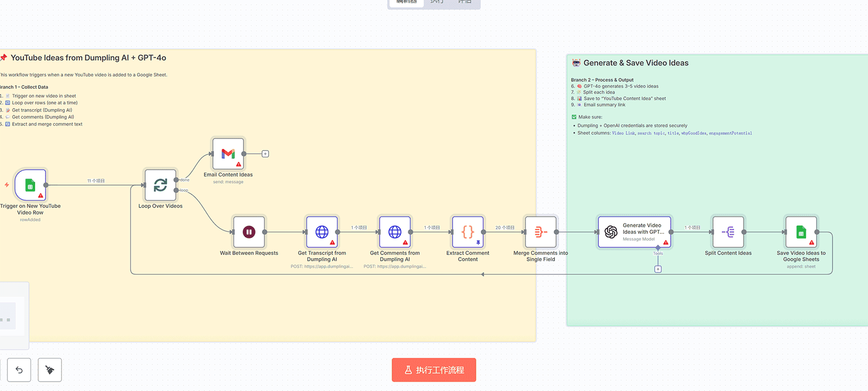Switch to the 评估 tab
Screen dimensions: 868x391
point(464,2)
